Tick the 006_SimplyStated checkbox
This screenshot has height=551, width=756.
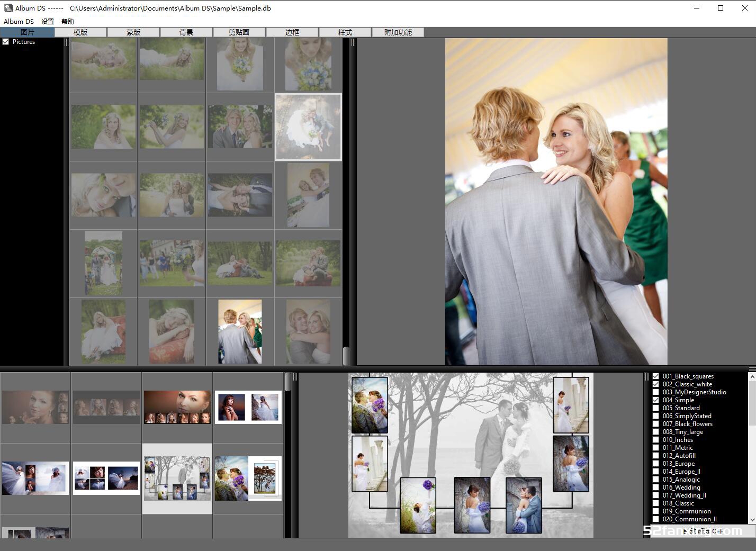[x=656, y=416]
